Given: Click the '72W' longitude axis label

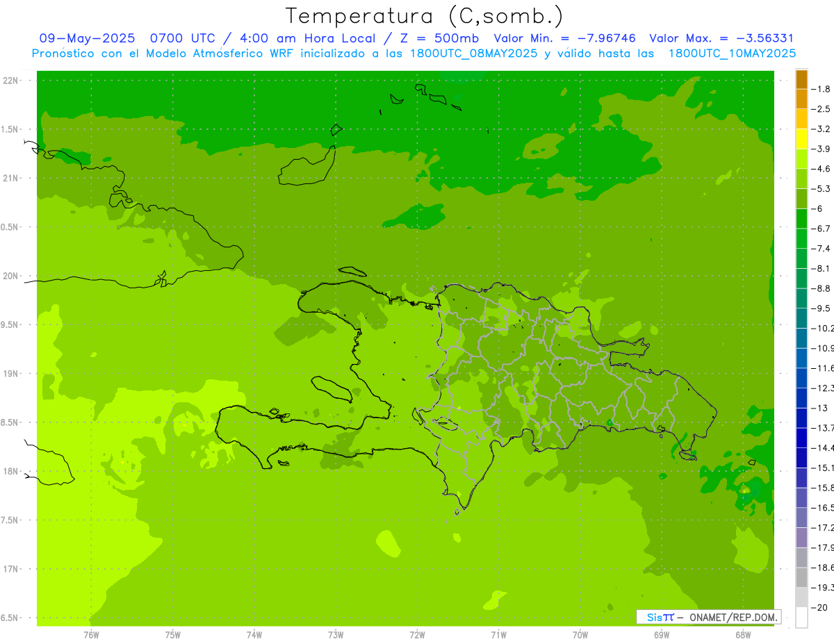Looking at the screenshot, I should (x=417, y=635).
